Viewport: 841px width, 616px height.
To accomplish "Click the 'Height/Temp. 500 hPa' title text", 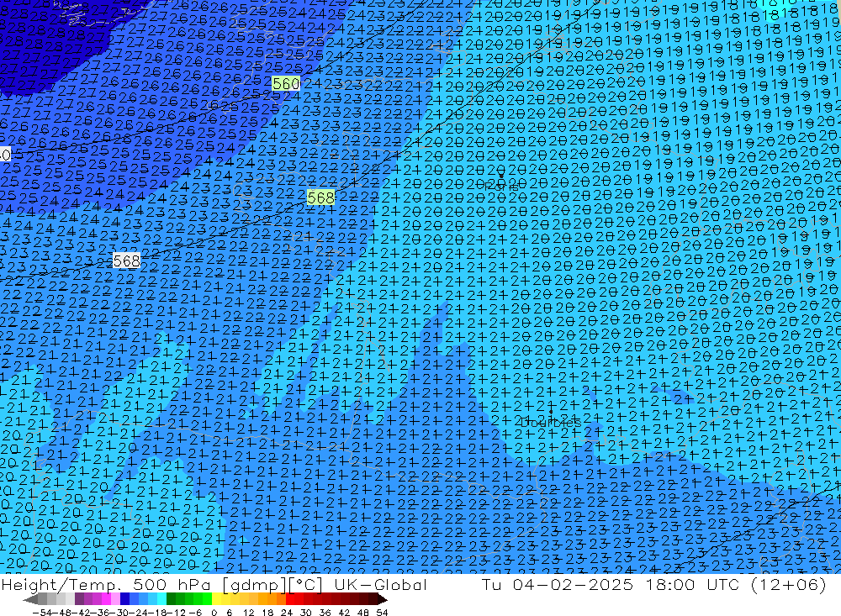I will pos(107,584).
